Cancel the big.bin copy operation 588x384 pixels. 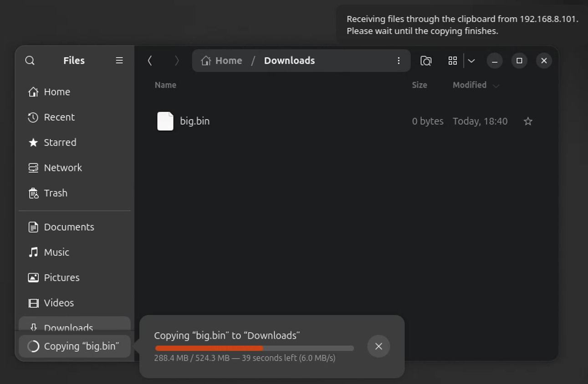tap(378, 346)
